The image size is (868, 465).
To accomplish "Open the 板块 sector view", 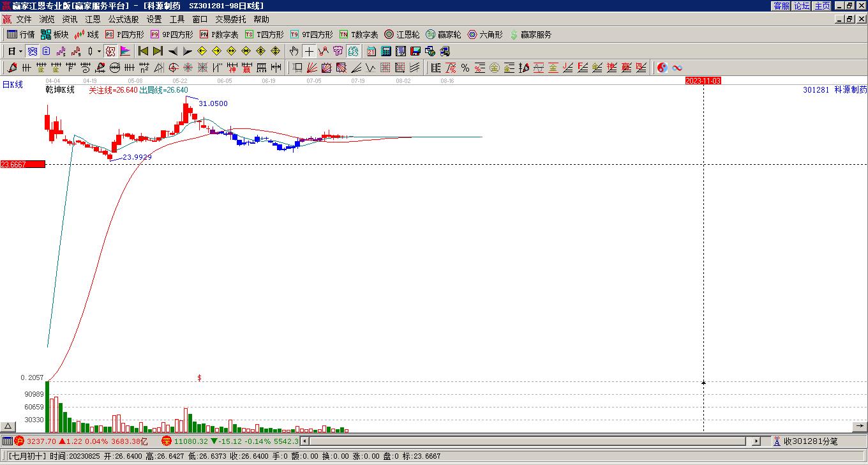I will click(54, 34).
